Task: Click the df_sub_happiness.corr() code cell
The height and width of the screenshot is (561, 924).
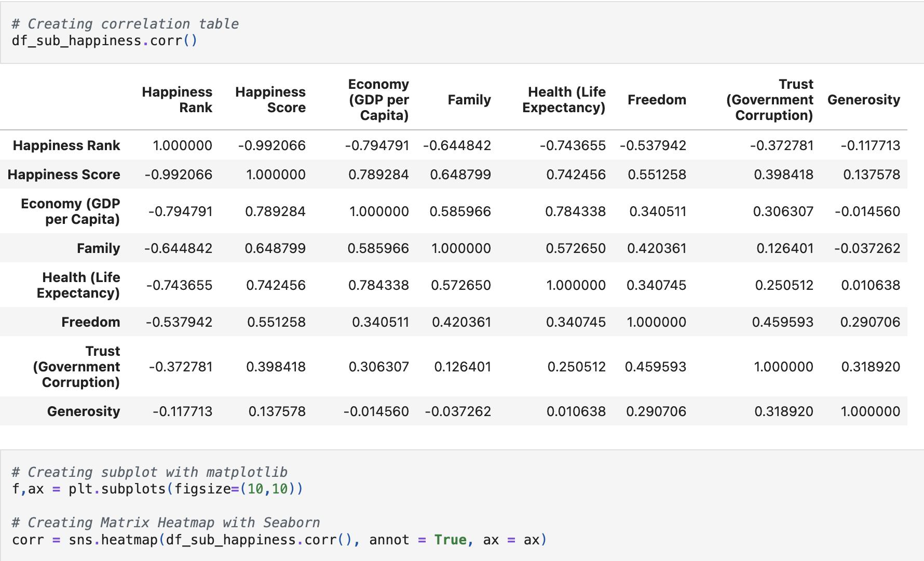Action: (462, 32)
